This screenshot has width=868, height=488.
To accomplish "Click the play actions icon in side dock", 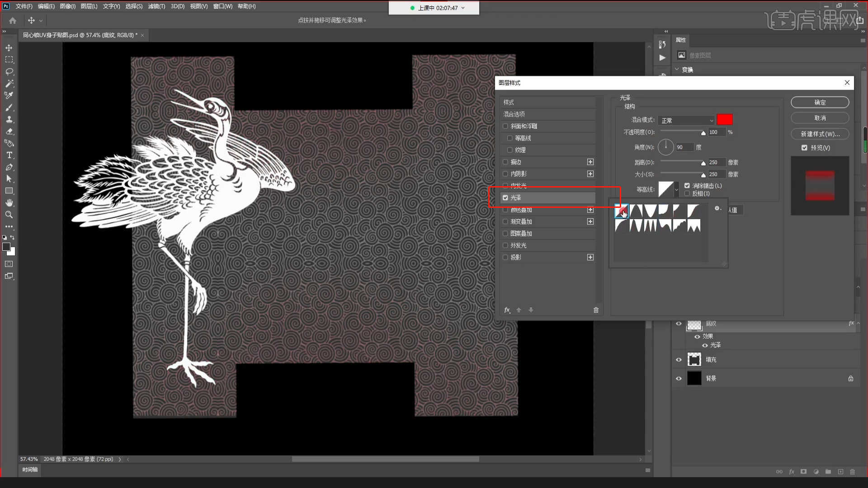I will click(662, 58).
